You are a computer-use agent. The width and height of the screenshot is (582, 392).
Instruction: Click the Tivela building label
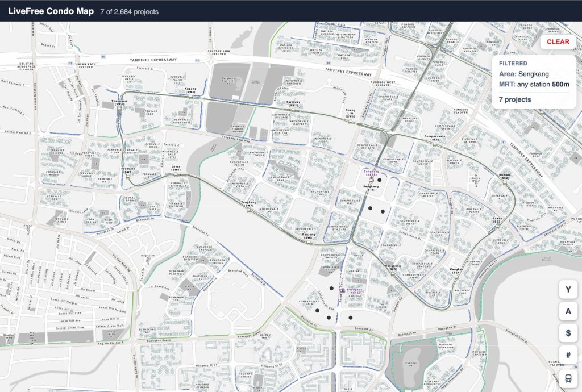[x=358, y=256]
